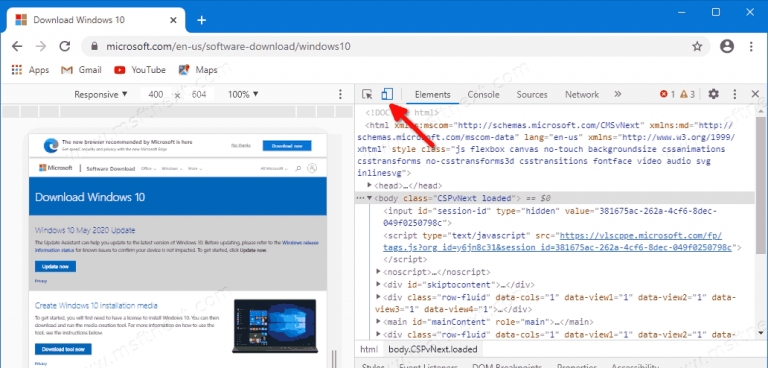Open the Apps bookmark shortcut
Screen dimensions: 768x368
click(x=30, y=70)
